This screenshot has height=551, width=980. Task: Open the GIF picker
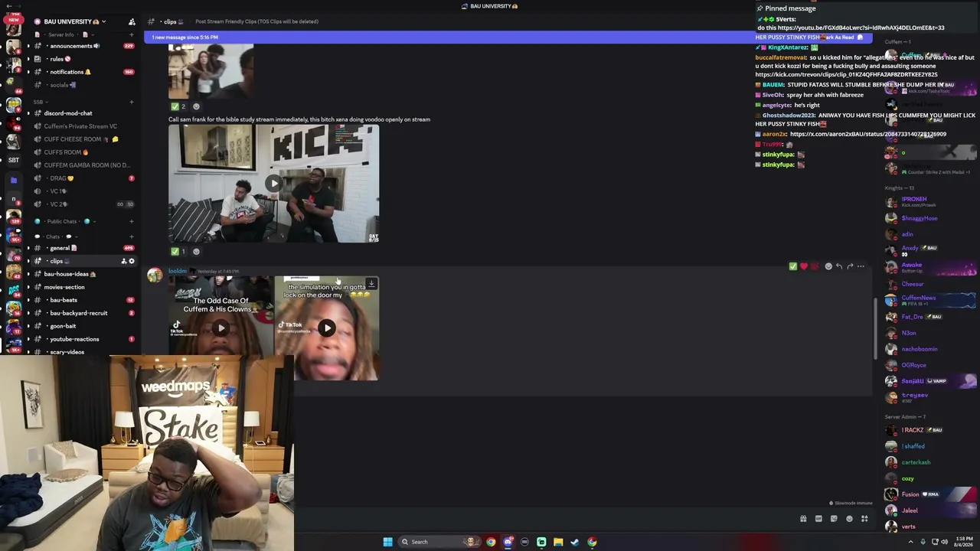(x=818, y=519)
